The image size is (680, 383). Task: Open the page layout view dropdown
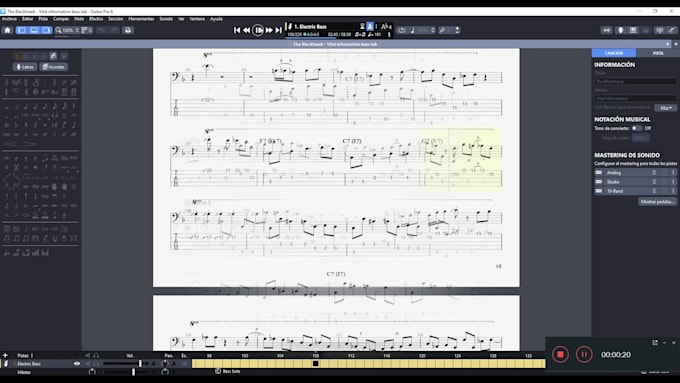[x=87, y=30]
